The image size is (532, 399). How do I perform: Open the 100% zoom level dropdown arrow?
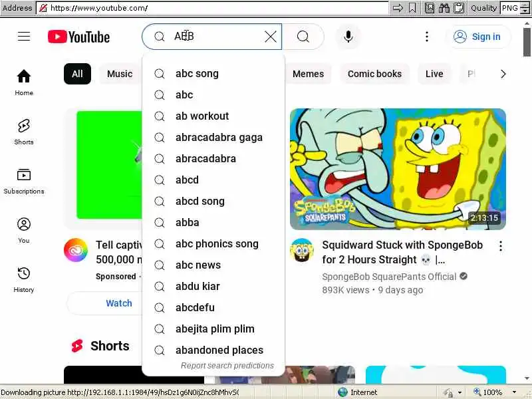click(x=515, y=392)
